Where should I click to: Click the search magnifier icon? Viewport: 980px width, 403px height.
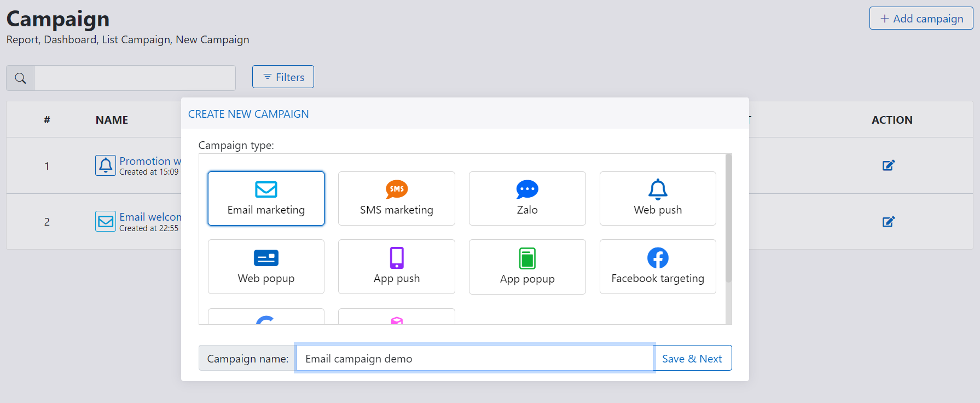pyautogui.click(x=20, y=78)
